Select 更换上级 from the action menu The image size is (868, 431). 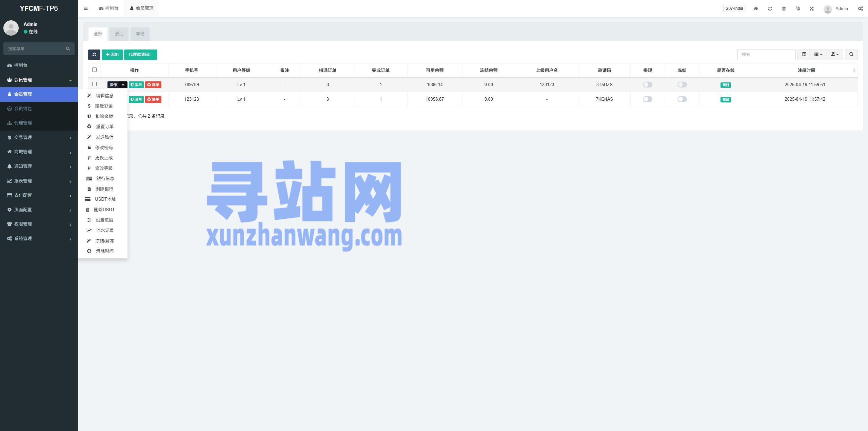click(103, 158)
